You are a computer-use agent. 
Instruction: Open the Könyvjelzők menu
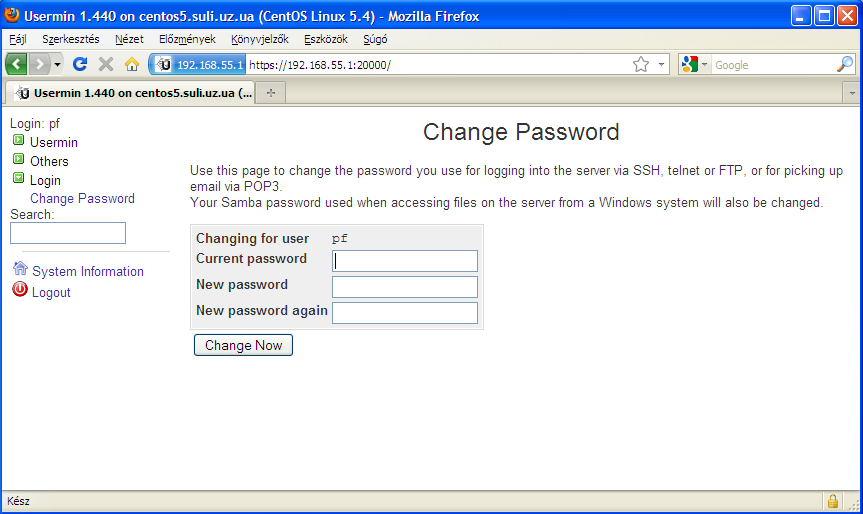(x=259, y=40)
